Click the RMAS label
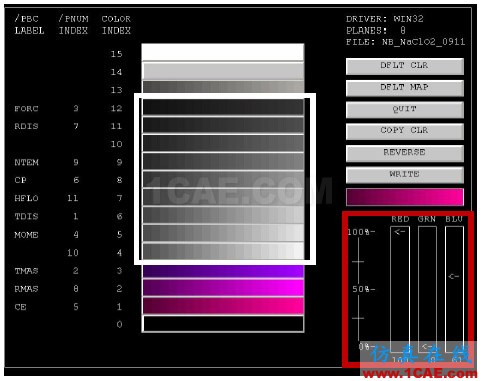 (x=26, y=289)
